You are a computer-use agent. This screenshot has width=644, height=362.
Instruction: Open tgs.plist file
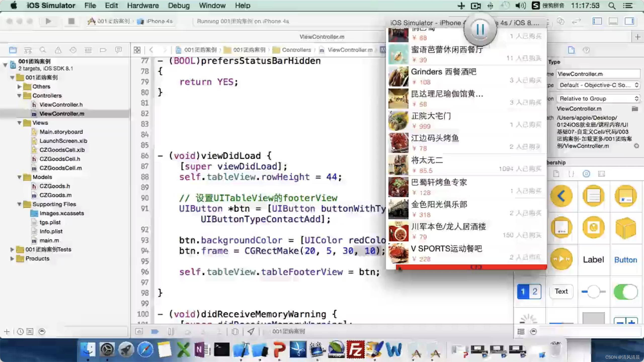click(x=50, y=222)
